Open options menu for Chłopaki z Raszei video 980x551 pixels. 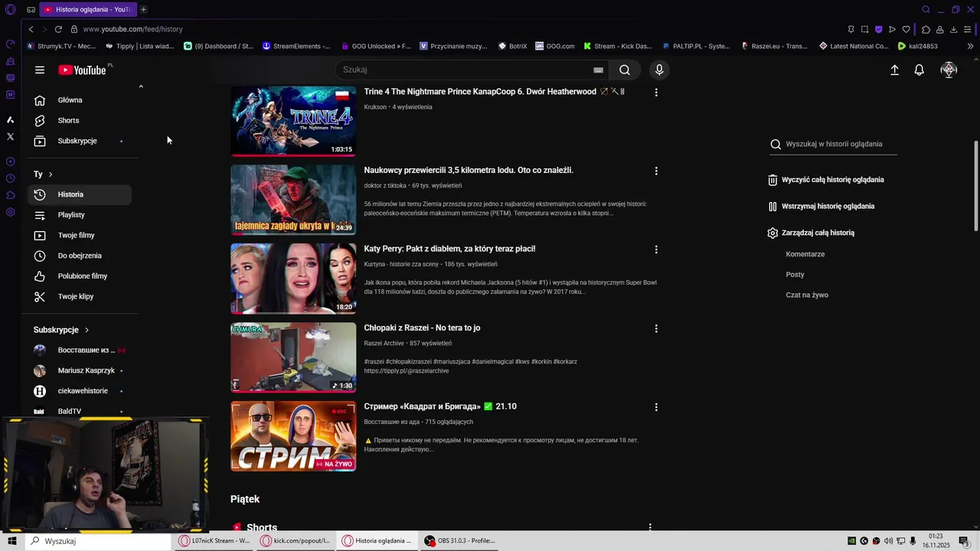click(655, 328)
